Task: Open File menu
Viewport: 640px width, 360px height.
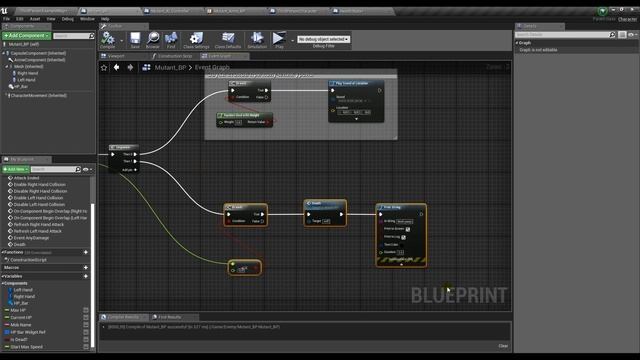Action: pyautogui.click(x=7, y=19)
